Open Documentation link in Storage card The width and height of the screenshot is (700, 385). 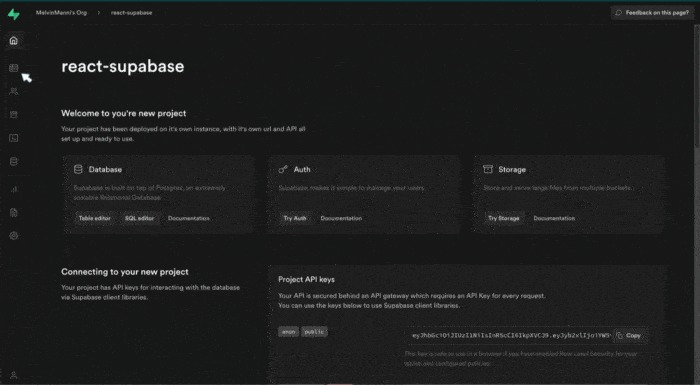coord(554,218)
